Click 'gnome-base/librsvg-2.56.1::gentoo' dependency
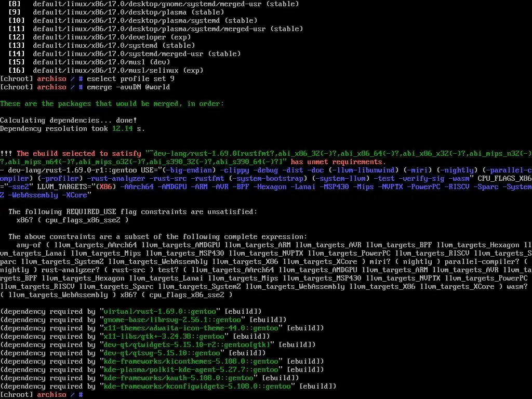532x399 pixels. coord(172,320)
